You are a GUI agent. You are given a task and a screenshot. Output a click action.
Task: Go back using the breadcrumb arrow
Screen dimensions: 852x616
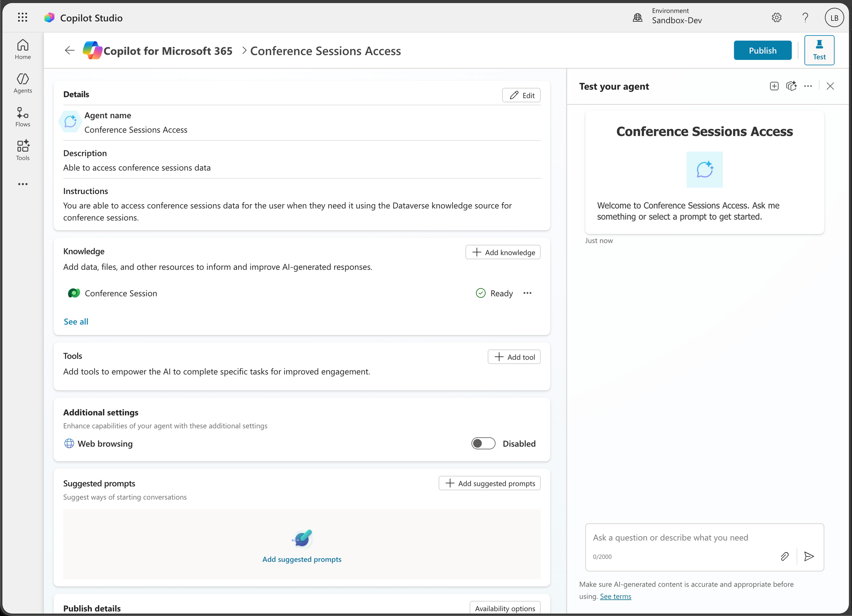coord(69,50)
